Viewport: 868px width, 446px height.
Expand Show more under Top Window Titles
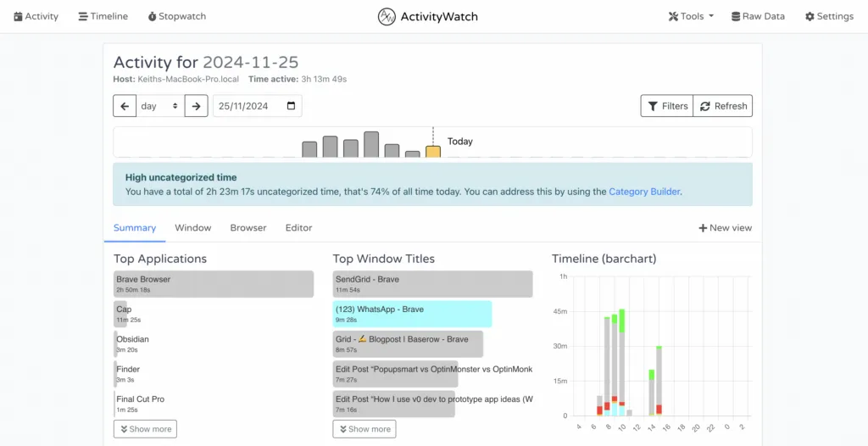click(364, 429)
